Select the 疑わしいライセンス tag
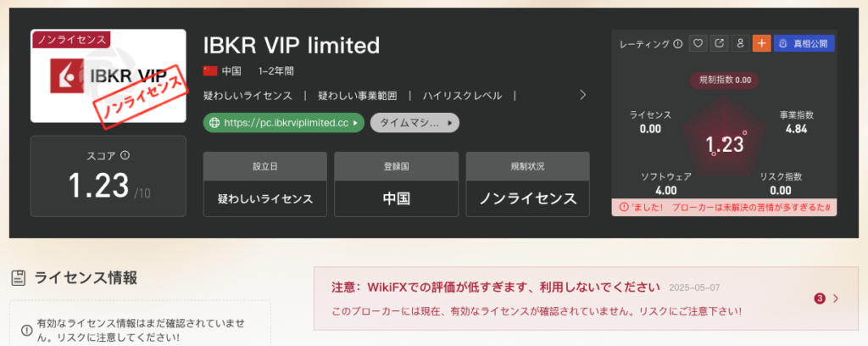The height and width of the screenshot is (346, 868). click(x=248, y=95)
